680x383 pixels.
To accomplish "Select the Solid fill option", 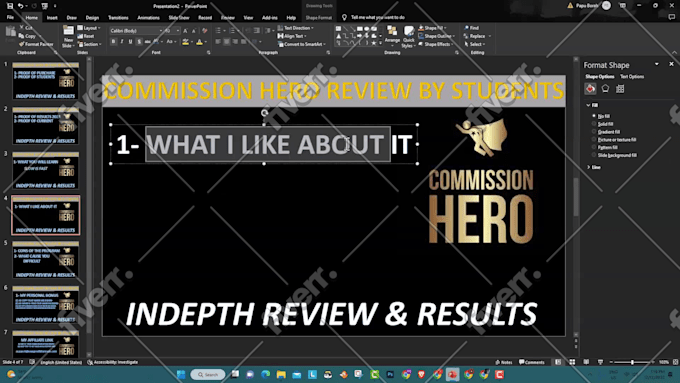I will tap(602, 124).
